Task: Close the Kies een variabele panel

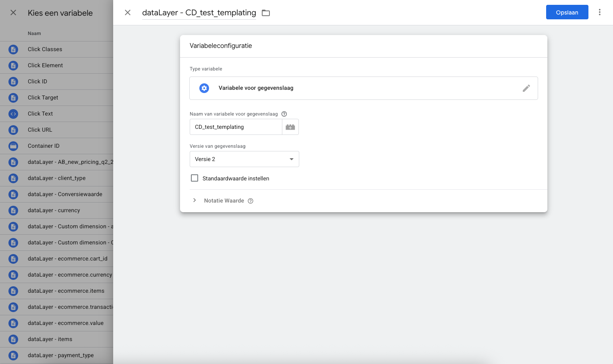Action: click(x=13, y=12)
